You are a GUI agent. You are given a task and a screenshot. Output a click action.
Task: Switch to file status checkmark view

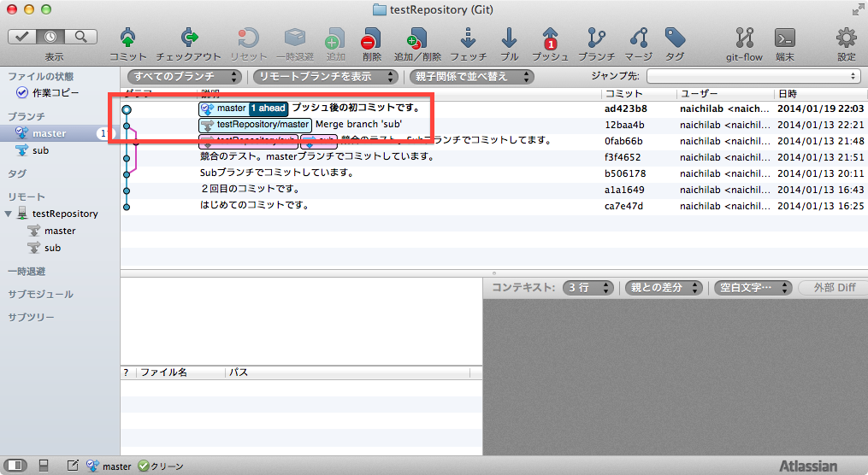click(22, 37)
